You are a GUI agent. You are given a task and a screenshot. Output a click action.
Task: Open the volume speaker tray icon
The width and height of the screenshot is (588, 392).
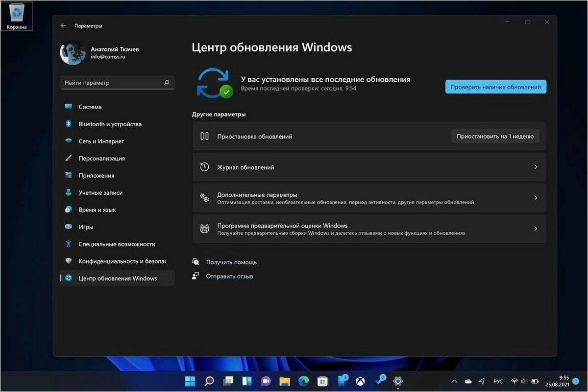tap(524, 381)
